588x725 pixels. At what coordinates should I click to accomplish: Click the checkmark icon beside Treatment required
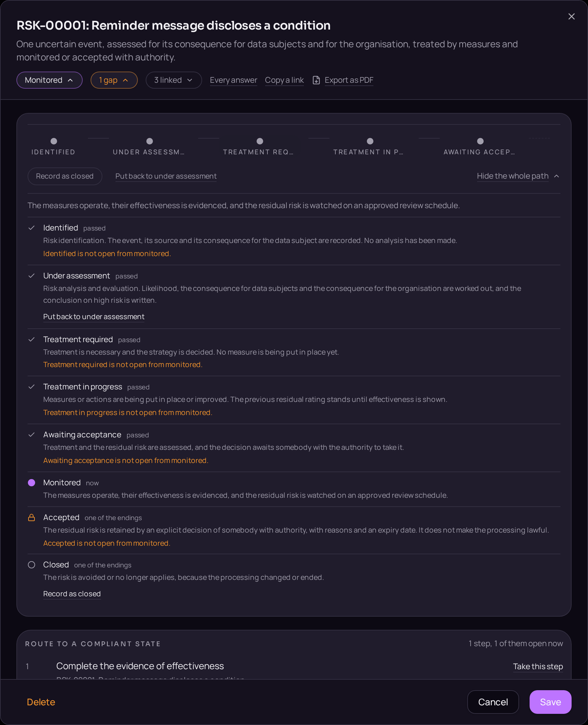point(31,339)
